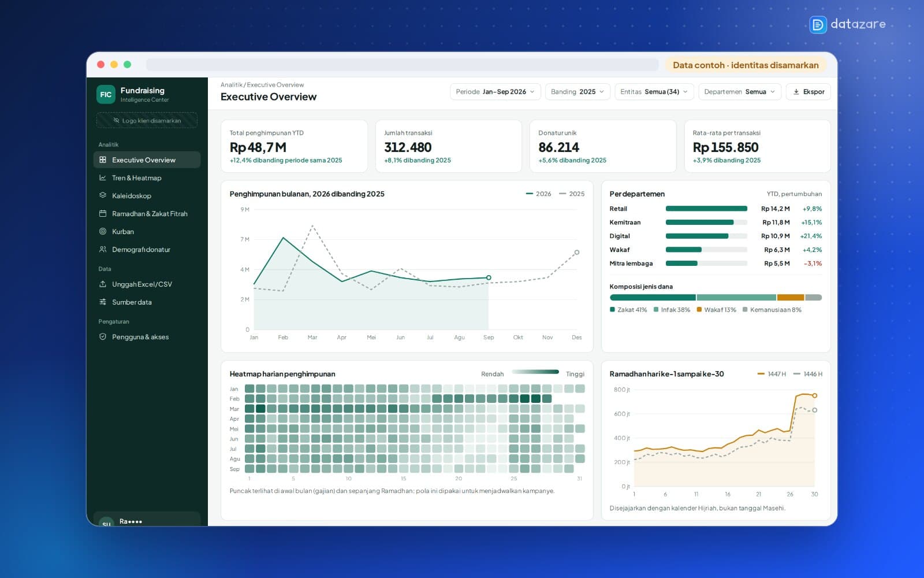This screenshot has width=924, height=578.
Task: Click the Total penghimpunan YTD card
Action: (x=294, y=146)
